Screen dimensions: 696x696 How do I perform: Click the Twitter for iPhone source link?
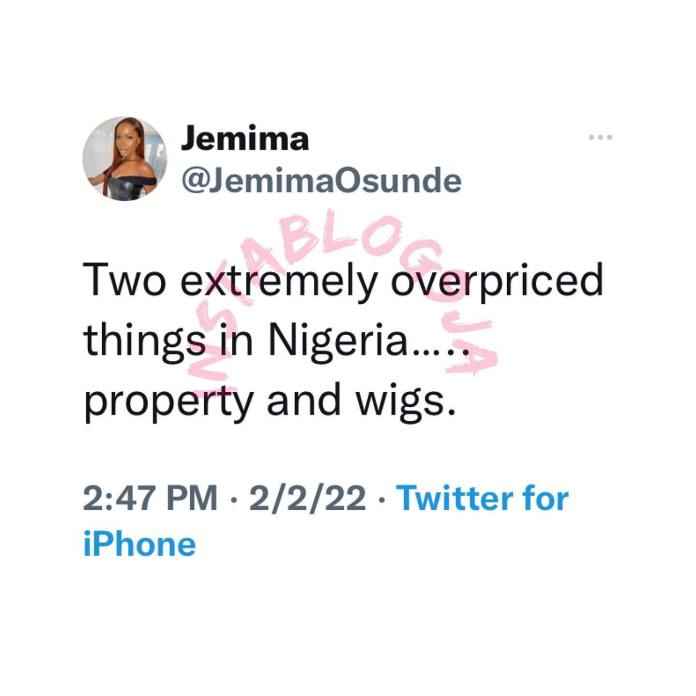pyautogui.click(x=326, y=520)
